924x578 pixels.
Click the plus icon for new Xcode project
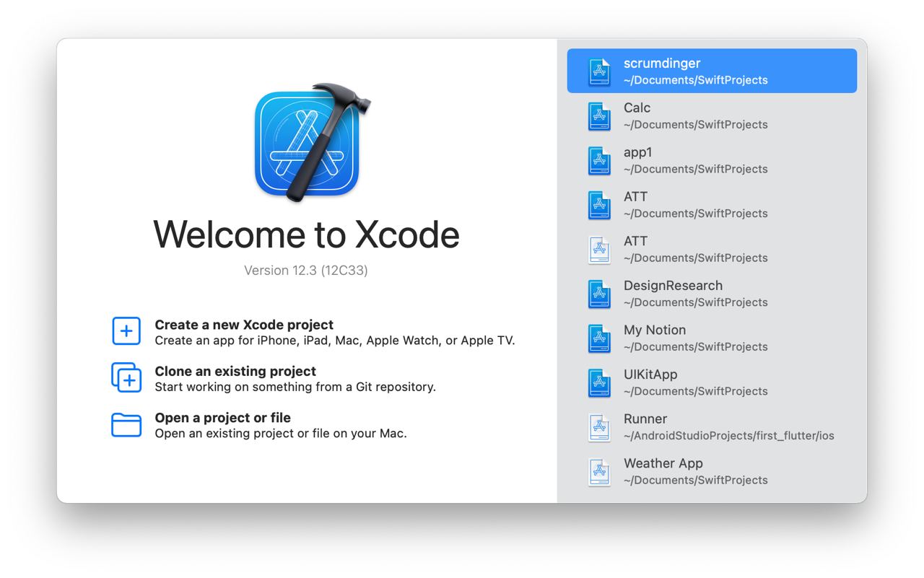(126, 331)
